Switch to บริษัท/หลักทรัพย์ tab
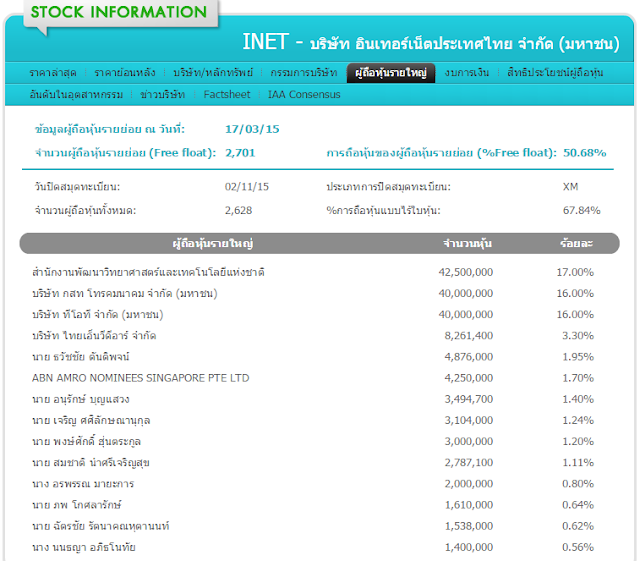640x561 pixels. tap(213, 73)
